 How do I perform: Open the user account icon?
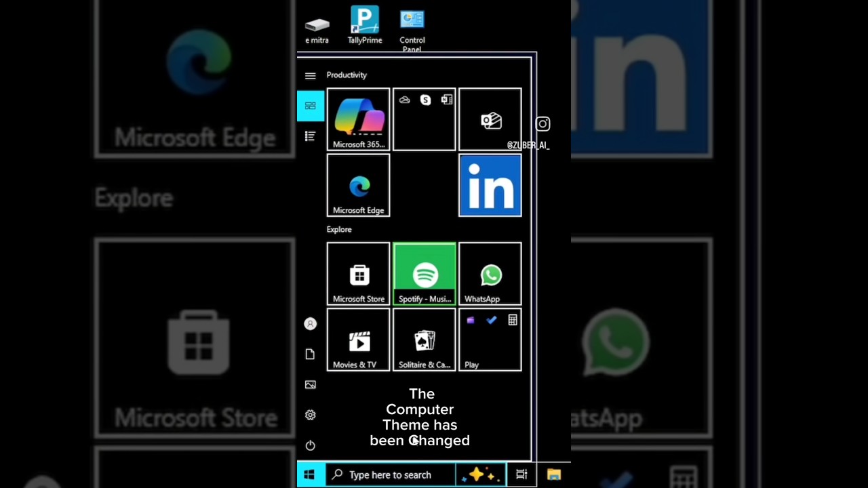coord(311,324)
